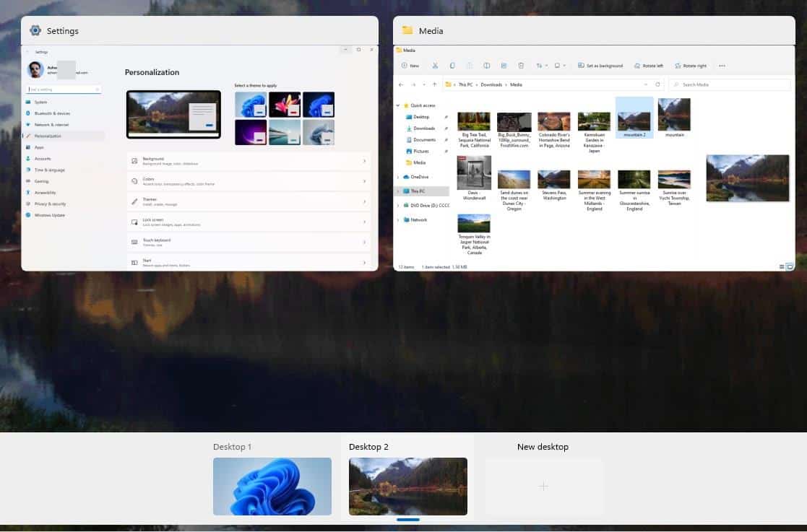Rotate the selected image right
The width and height of the screenshot is (807, 532).
point(690,65)
